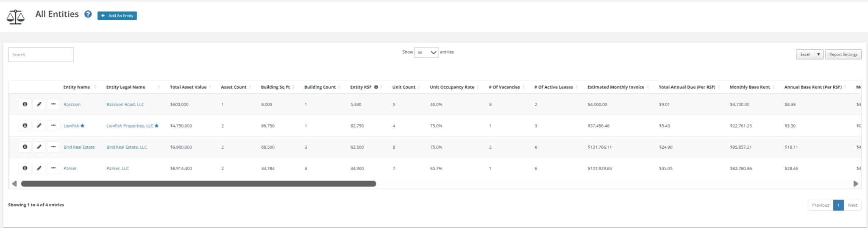Open more options ellipsis for Parker row
The width and height of the screenshot is (868, 228).
pos(53,168)
